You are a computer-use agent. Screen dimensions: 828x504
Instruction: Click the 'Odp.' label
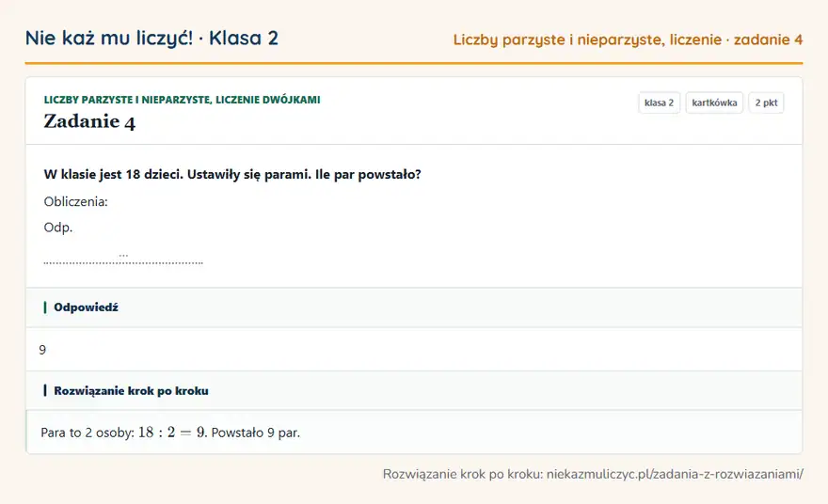tap(58, 228)
